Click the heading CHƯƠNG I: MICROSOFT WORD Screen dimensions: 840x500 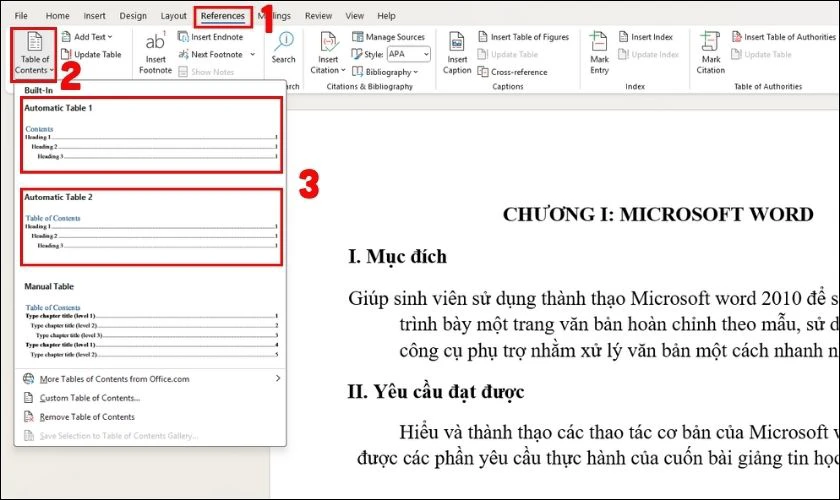[x=658, y=214]
